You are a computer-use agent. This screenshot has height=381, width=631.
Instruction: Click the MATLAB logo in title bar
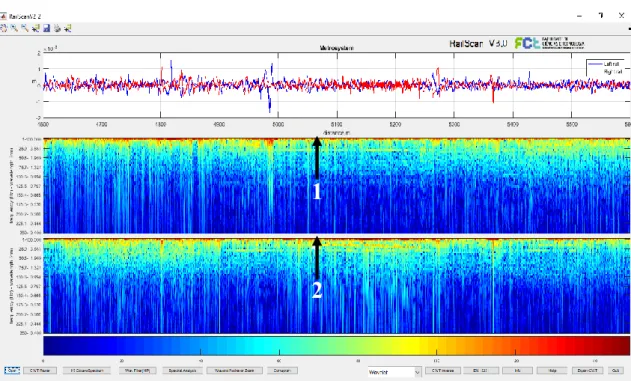3,16
